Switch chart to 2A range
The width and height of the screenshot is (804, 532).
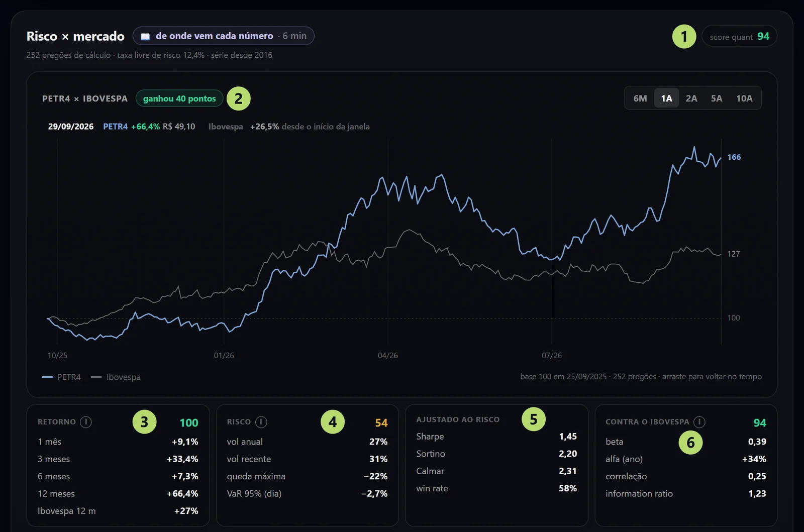point(691,98)
